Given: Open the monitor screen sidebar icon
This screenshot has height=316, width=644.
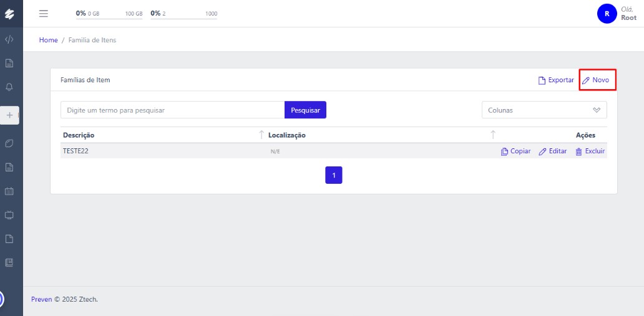Looking at the screenshot, I should point(9,215).
